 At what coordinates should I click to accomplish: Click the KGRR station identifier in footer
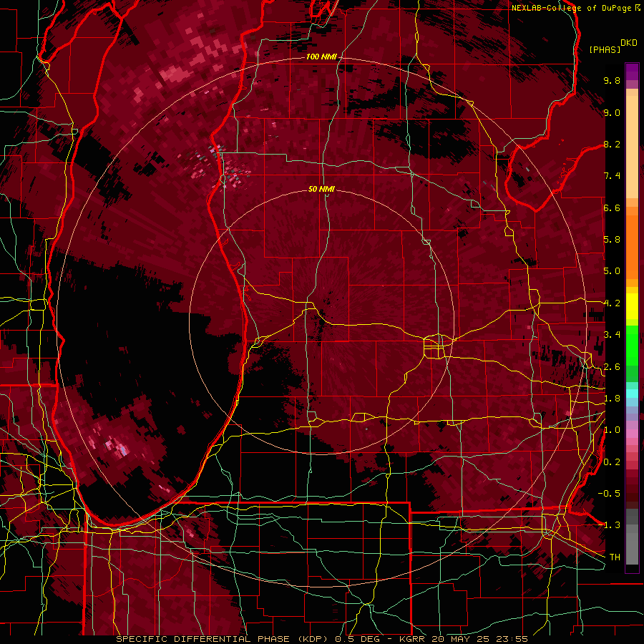413,639
